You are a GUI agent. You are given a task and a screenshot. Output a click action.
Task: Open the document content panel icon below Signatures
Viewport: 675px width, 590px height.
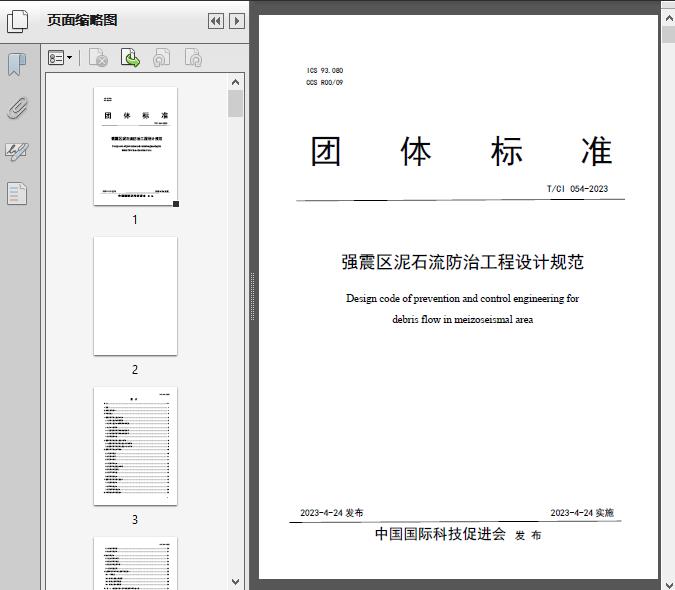point(17,193)
